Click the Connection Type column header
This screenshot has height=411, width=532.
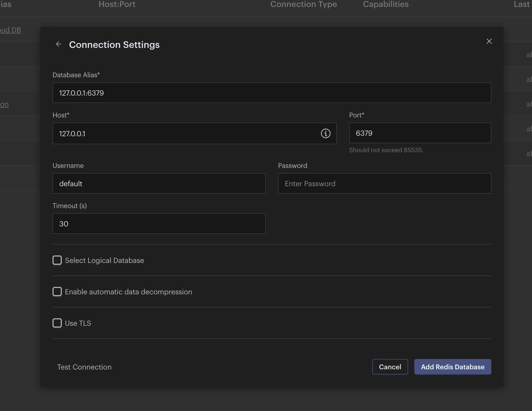(303, 4)
